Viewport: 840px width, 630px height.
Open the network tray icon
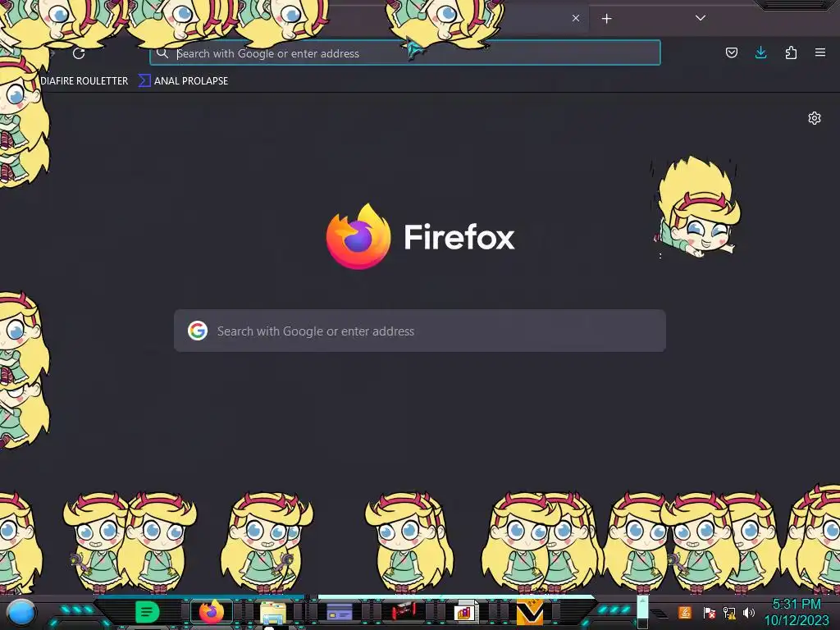(x=729, y=612)
